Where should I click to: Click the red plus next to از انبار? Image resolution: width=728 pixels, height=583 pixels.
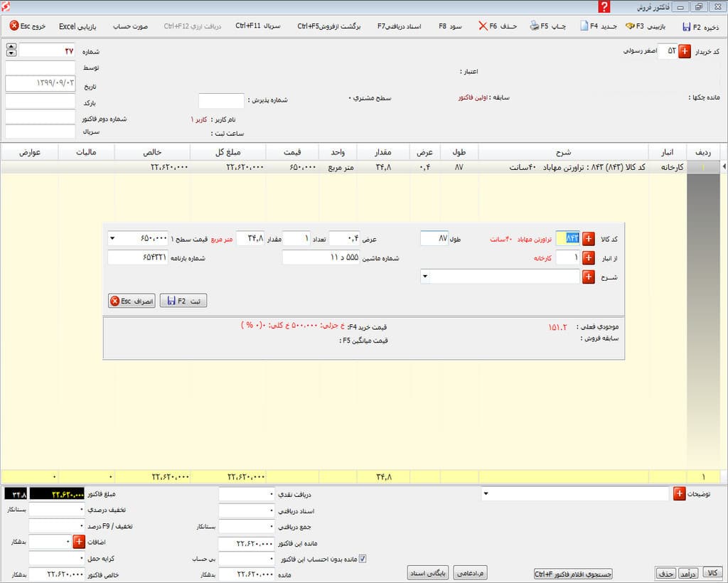tap(588, 257)
